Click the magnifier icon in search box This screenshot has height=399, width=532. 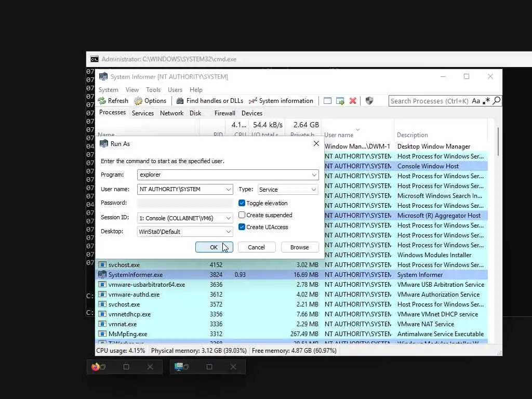[x=496, y=101]
